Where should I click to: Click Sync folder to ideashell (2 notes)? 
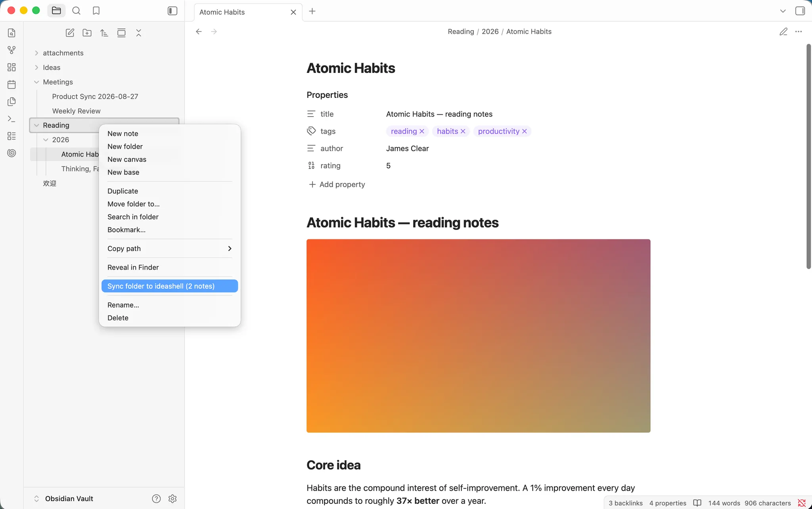[x=170, y=286]
